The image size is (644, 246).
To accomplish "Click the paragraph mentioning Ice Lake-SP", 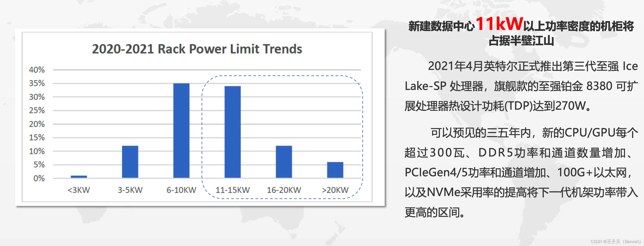I will pos(521,86).
